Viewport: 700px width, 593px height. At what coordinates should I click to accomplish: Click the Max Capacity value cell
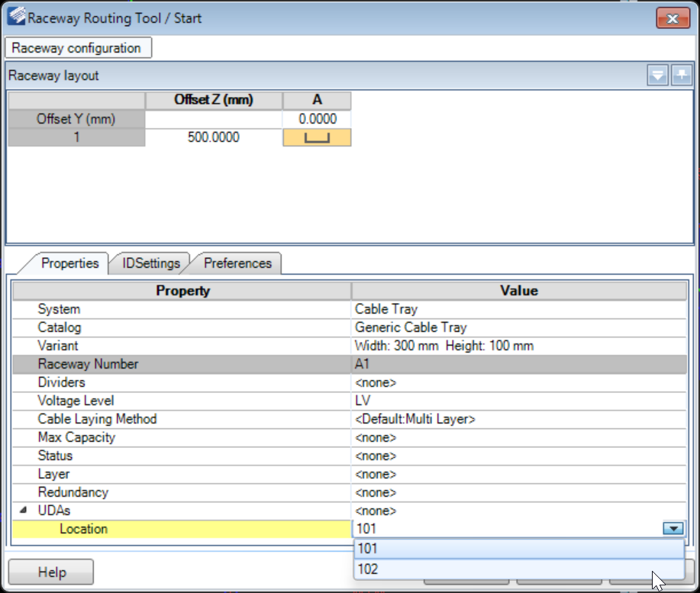519,437
